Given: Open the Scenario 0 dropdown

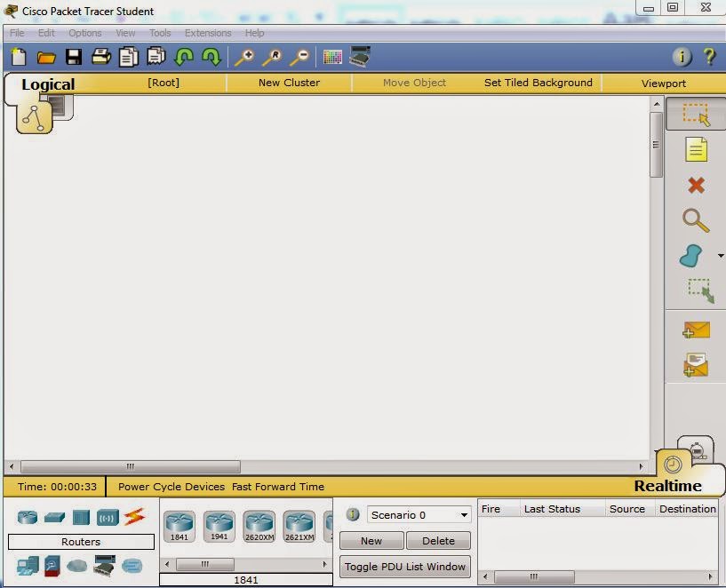Looking at the screenshot, I should tap(419, 515).
